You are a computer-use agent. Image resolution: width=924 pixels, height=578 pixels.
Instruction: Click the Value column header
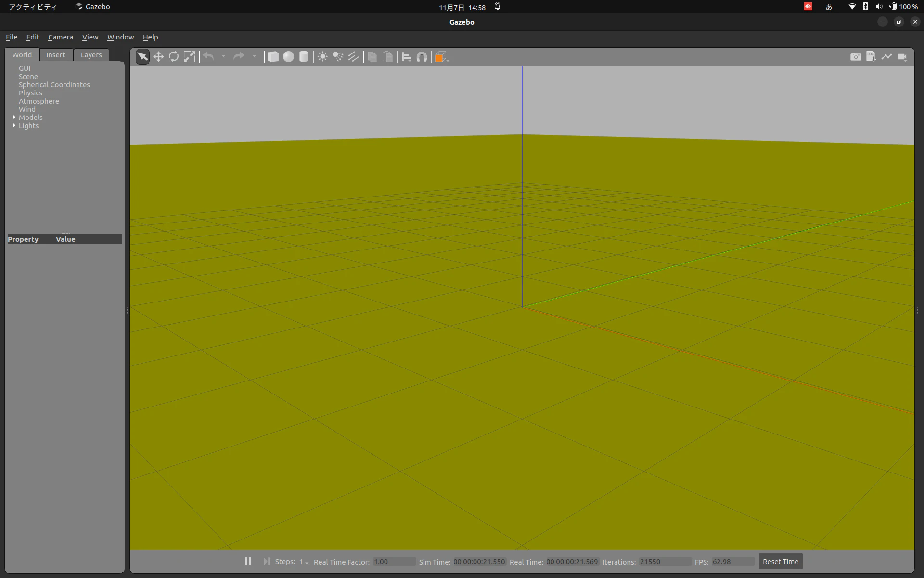[65, 239]
